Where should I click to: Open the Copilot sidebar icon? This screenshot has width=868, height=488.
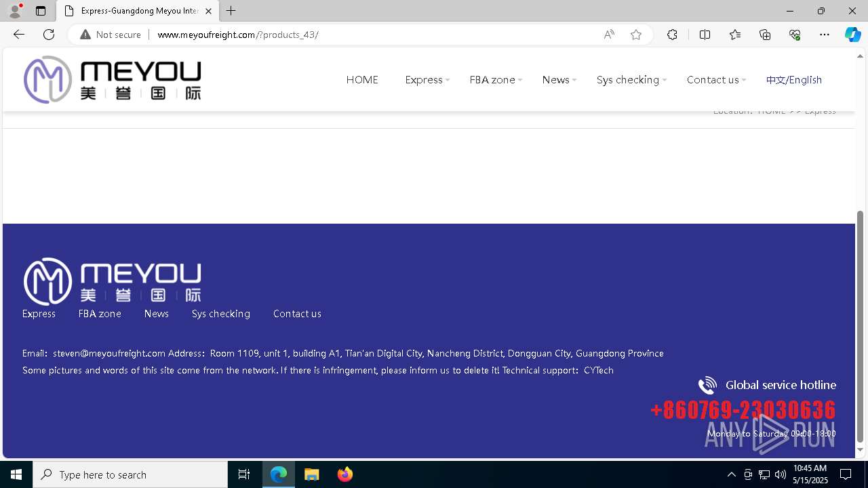[x=852, y=35]
